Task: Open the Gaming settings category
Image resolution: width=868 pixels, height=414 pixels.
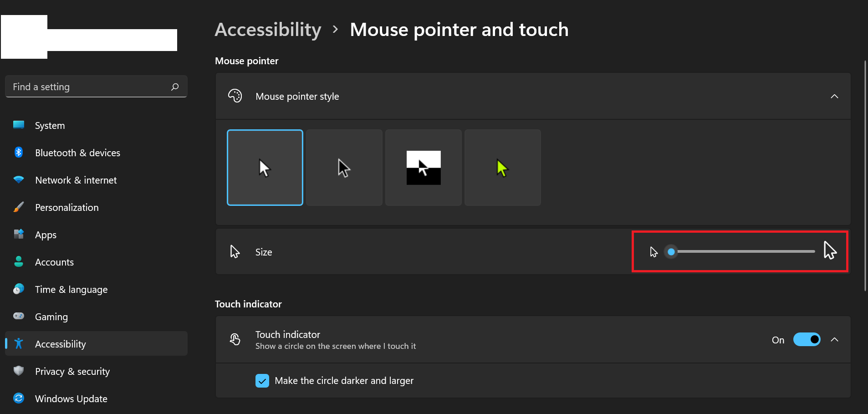Action: click(x=51, y=317)
